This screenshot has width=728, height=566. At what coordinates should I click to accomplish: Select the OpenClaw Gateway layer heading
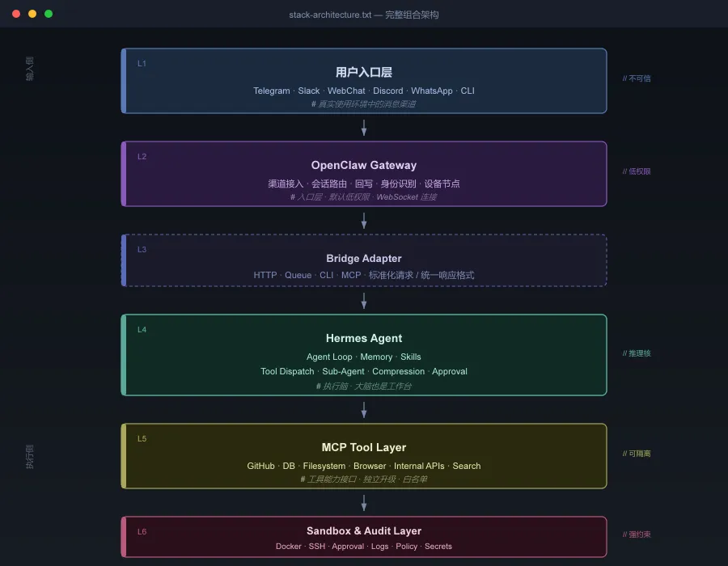point(364,166)
